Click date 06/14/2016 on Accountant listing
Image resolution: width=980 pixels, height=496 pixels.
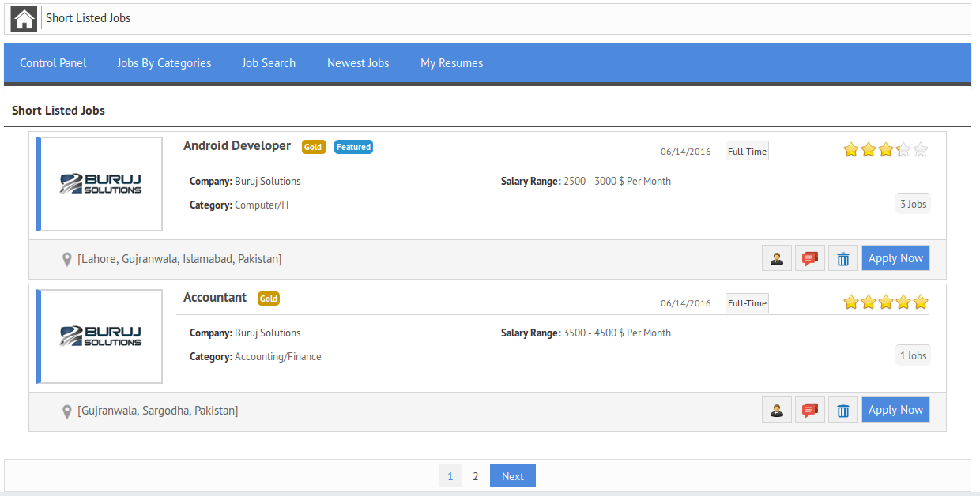(x=686, y=303)
